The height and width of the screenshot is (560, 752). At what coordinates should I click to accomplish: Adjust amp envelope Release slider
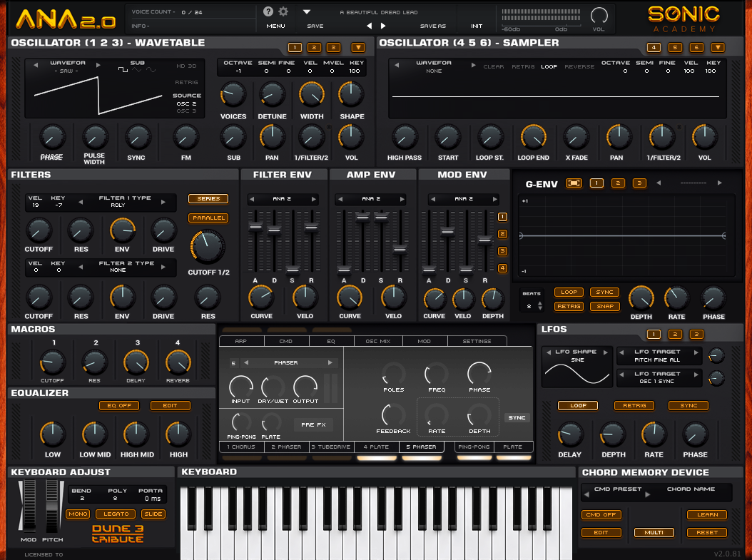400,249
